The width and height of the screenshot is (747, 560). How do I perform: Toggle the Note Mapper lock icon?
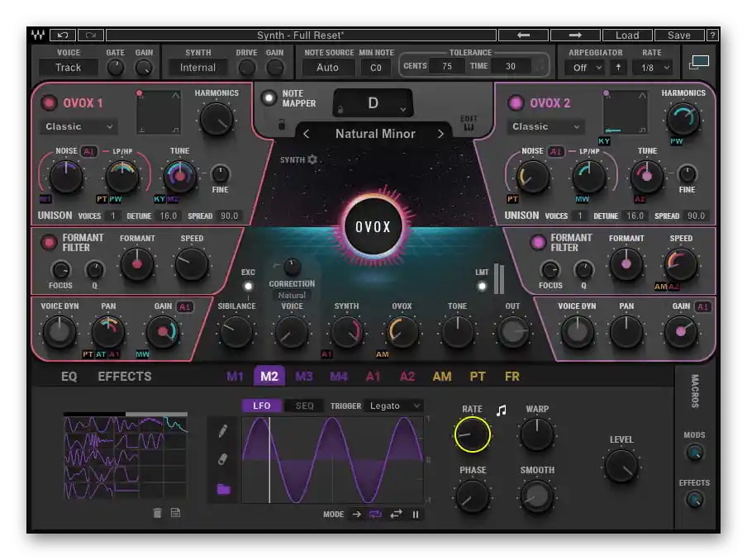pos(282,125)
